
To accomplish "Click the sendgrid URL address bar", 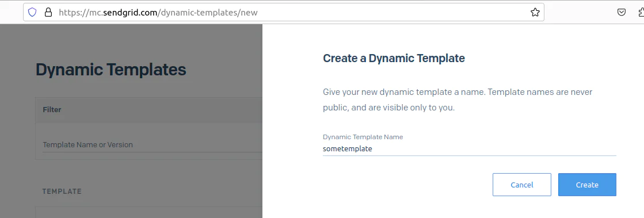I will coord(283,12).
